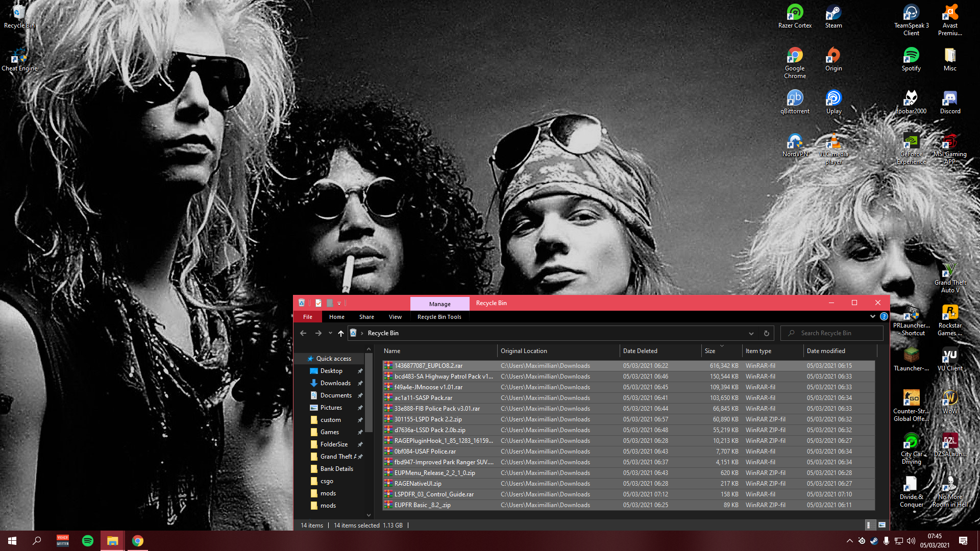Open the Recycle Bin Tools tab
Screen dimensions: 980x551
click(x=439, y=317)
